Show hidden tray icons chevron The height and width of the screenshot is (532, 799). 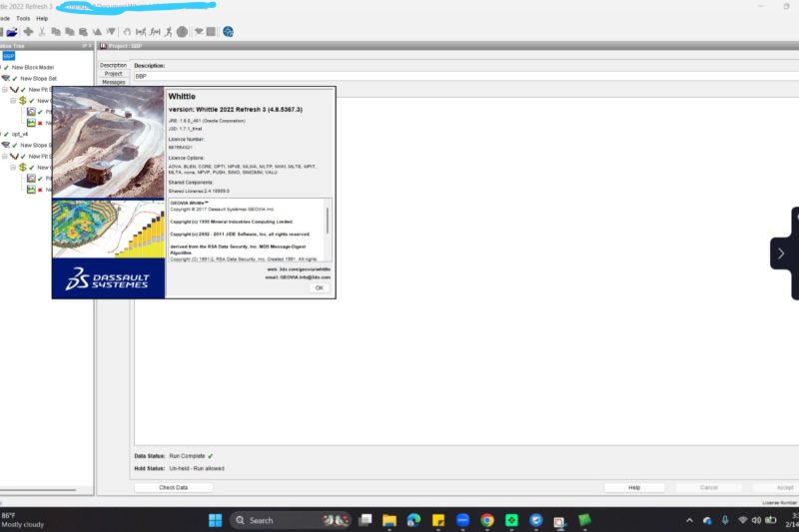click(x=689, y=520)
